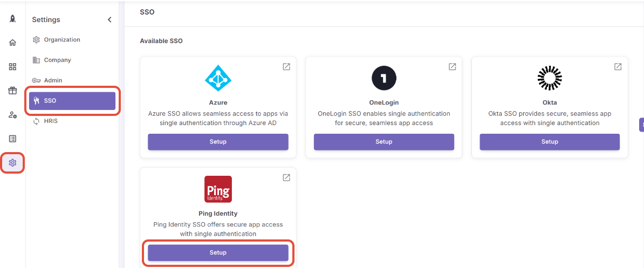Open the user management icon

click(12, 115)
